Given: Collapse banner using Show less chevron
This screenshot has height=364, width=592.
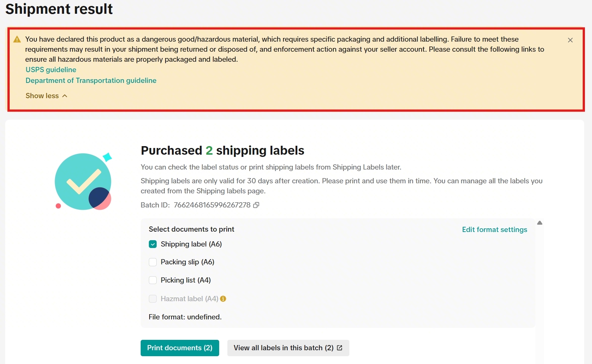Looking at the screenshot, I should (65, 96).
